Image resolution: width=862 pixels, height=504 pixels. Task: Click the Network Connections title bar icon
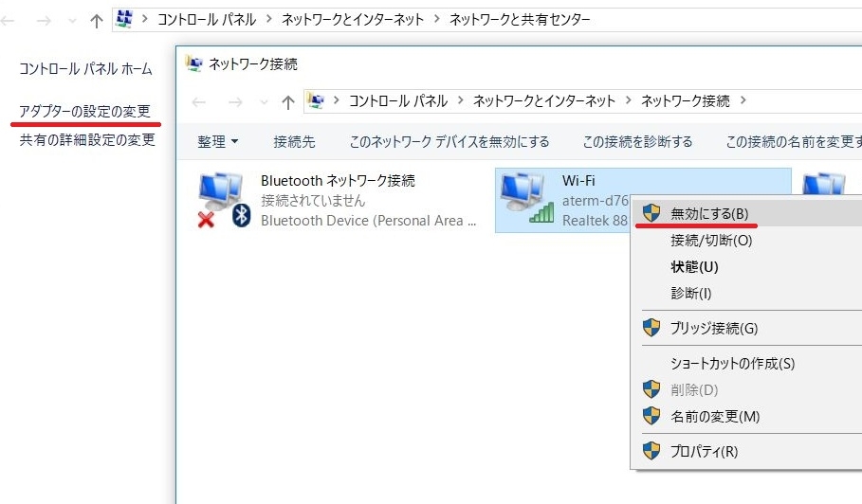click(193, 63)
